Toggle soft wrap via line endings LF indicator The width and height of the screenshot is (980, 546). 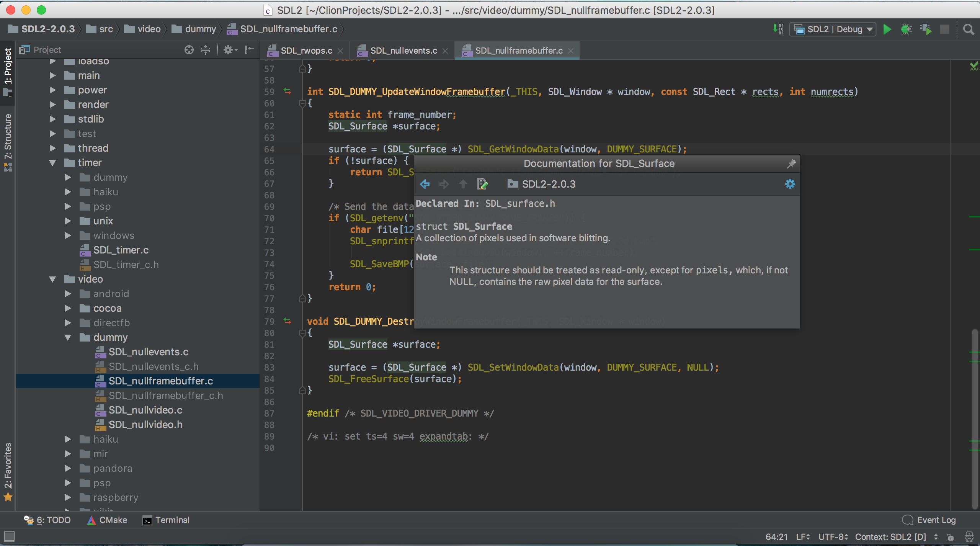pos(803,536)
